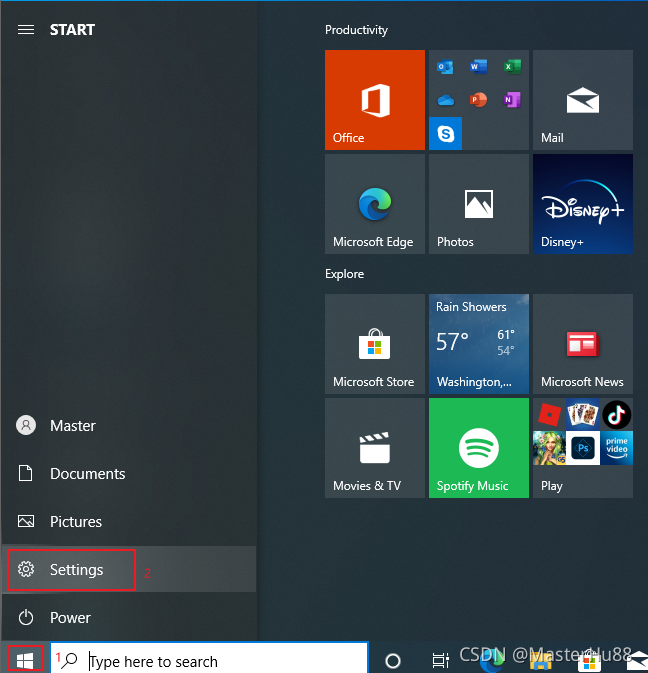648x673 pixels.
Task: Open the Photos tile
Action: (479, 204)
